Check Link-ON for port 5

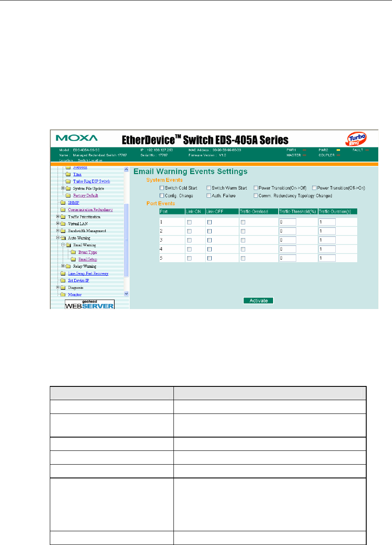click(x=189, y=258)
